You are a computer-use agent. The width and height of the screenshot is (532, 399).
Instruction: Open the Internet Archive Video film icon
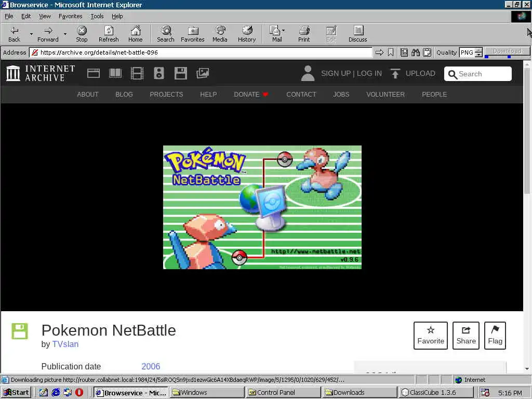[137, 73]
